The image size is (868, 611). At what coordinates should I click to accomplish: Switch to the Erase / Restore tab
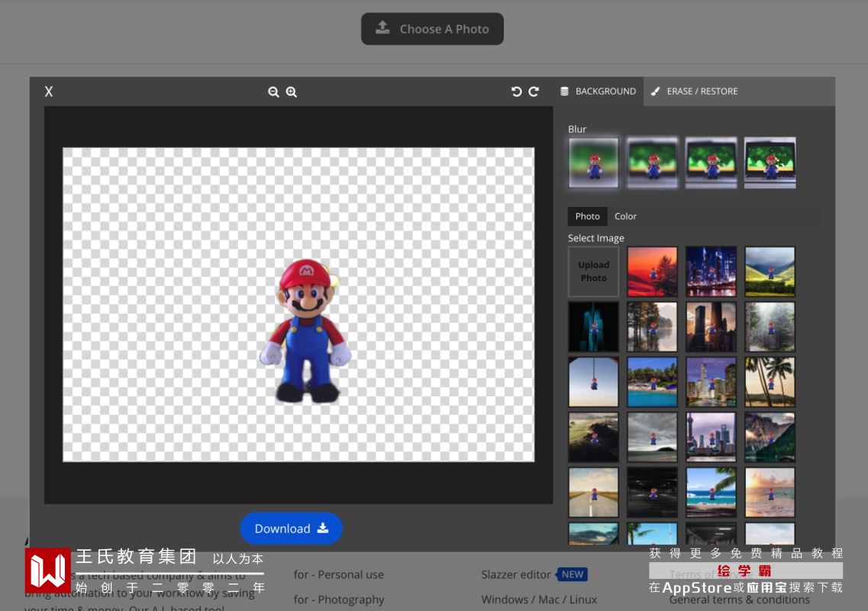coord(694,92)
